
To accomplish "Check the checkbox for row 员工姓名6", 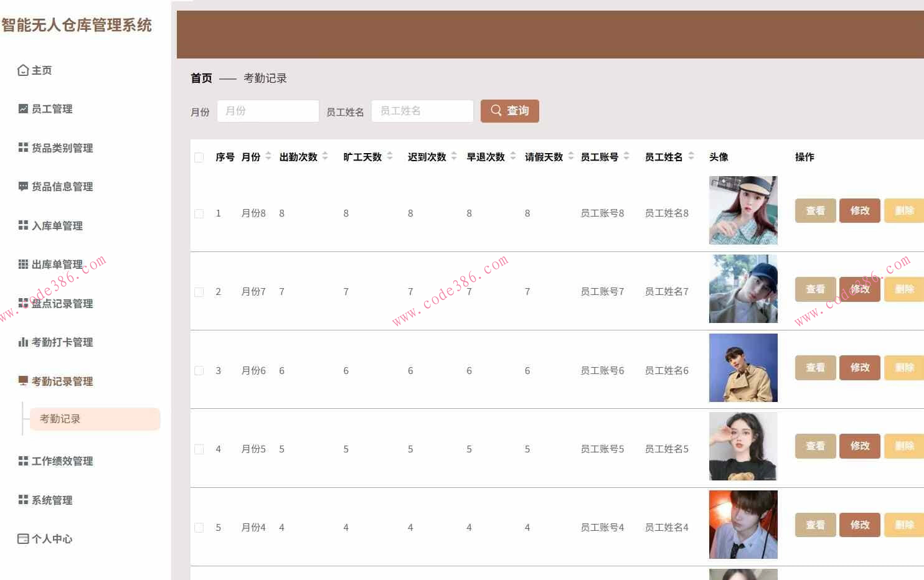I will (x=199, y=370).
